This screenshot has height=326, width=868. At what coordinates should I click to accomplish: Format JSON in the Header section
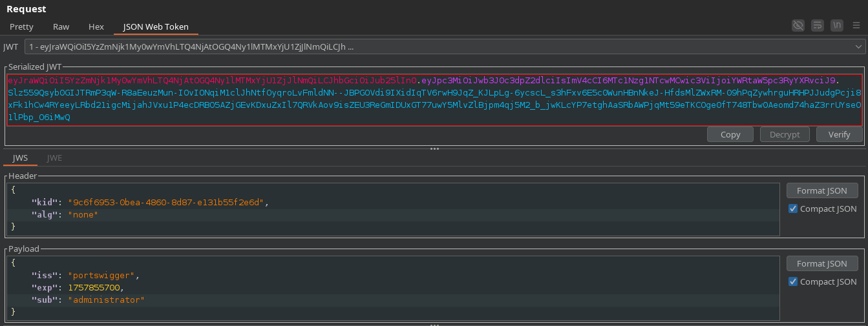coord(822,190)
